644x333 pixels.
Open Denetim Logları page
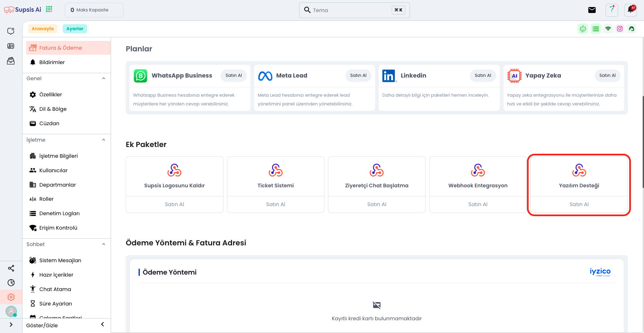pyautogui.click(x=68, y=213)
